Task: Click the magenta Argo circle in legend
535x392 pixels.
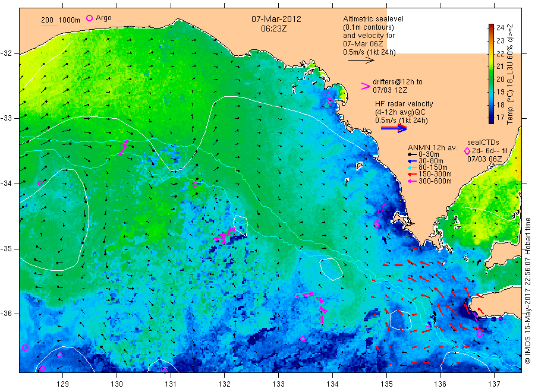Action: tap(89, 18)
